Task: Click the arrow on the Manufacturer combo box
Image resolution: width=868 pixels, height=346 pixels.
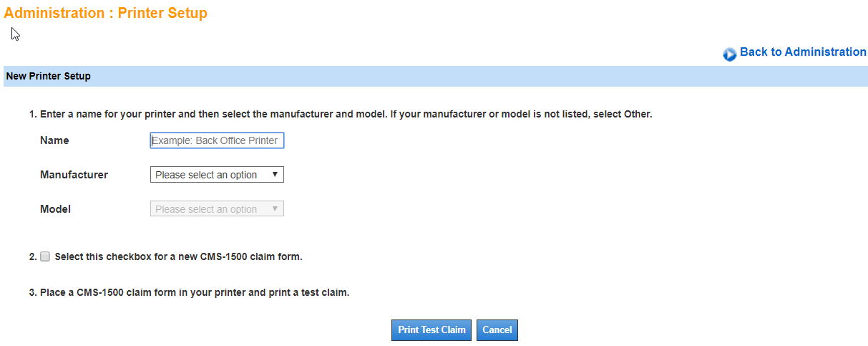Action: coord(275,175)
